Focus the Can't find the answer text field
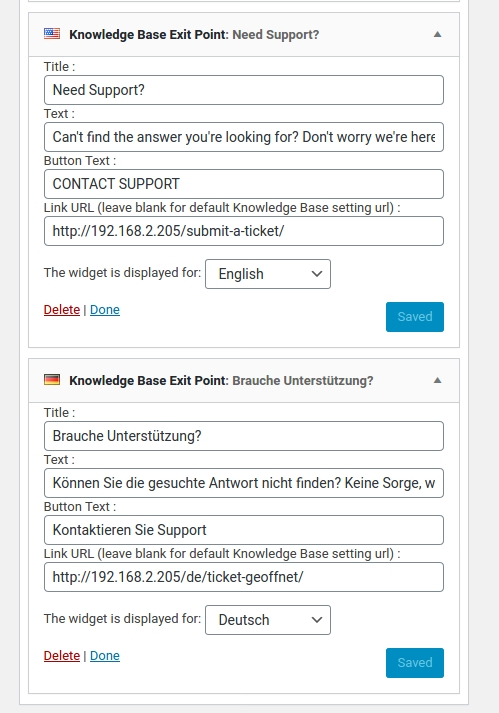The width and height of the screenshot is (499, 713). [244, 137]
